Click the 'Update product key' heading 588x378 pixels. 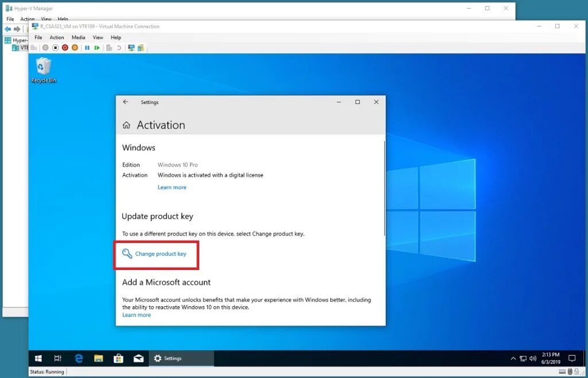157,217
